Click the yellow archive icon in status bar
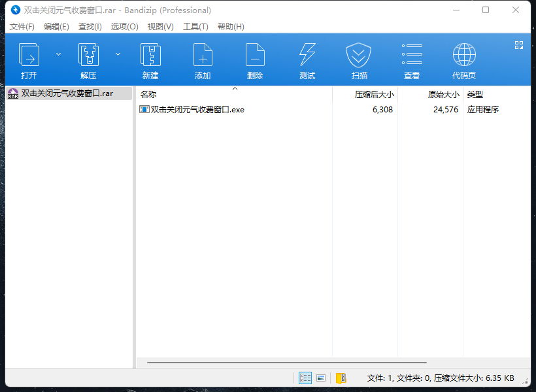This screenshot has width=536, height=392. tap(340, 378)
